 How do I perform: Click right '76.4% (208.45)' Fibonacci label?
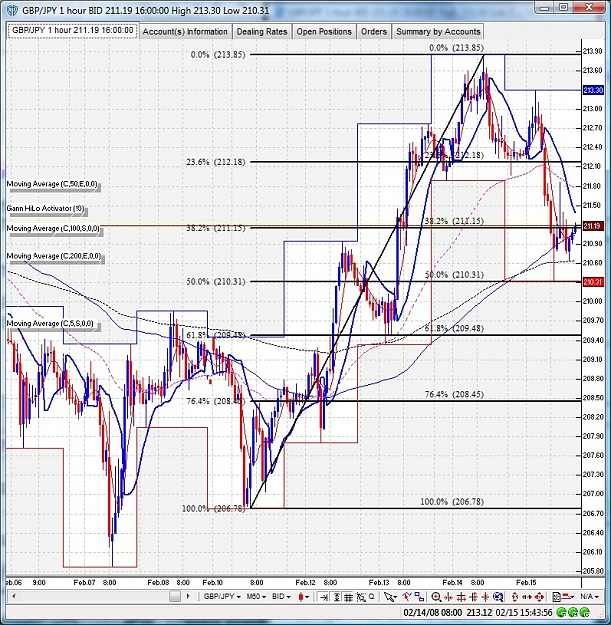[x=454, y=395]
